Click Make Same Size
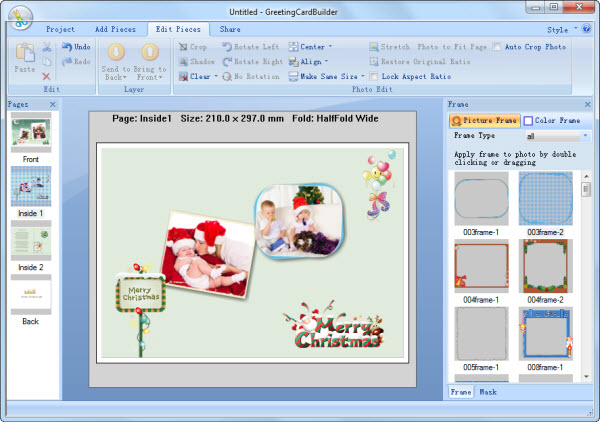This screenshot has height=422, width=600. (x=323, y=76)
